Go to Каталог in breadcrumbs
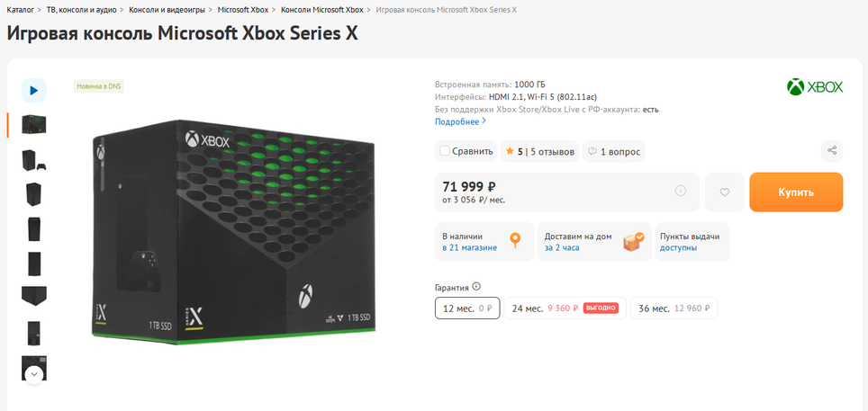The image size is (868, 411). tap(21, 10)
